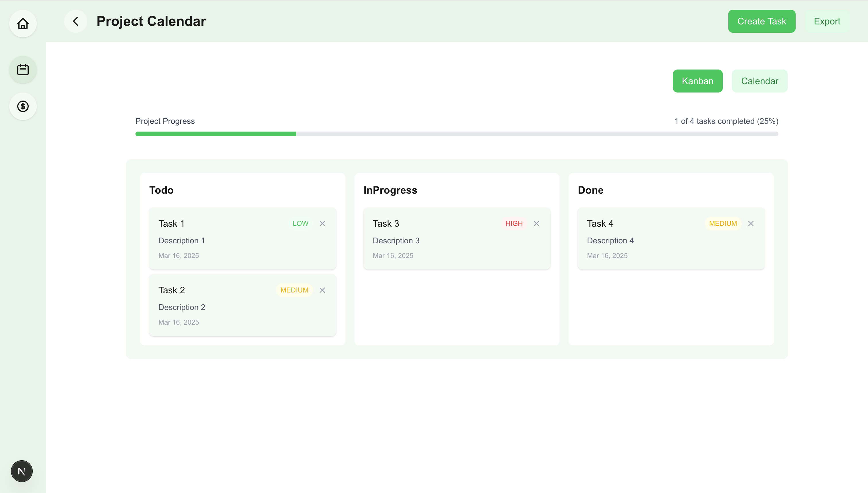The width and height of the screenshot is (868, 493).
Task: Switch to the Calendar view
Action: 759,81
